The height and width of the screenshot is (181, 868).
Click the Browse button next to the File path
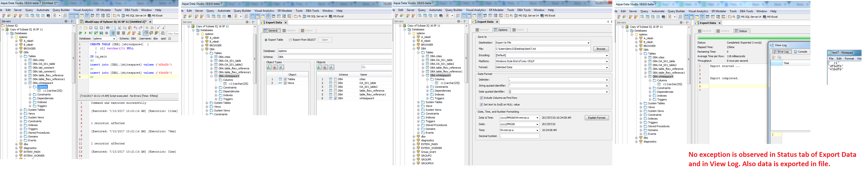pyautogui.click(x=601, y=49)
